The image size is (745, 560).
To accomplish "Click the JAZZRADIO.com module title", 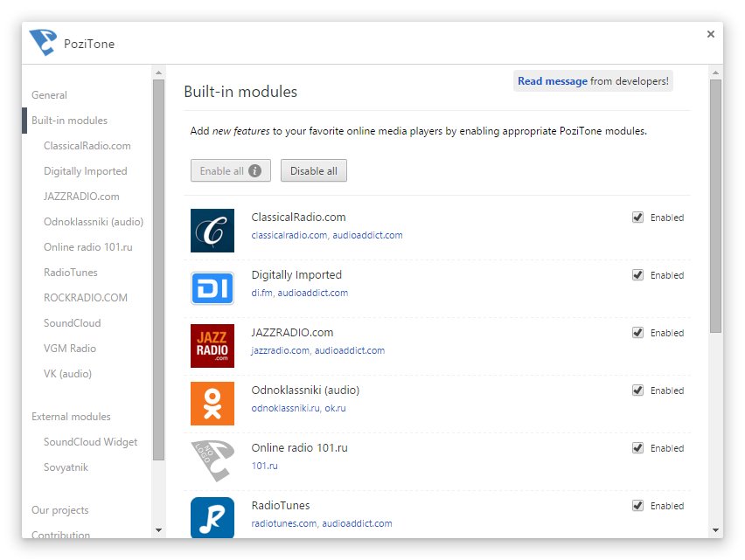I will pos(292,333).
